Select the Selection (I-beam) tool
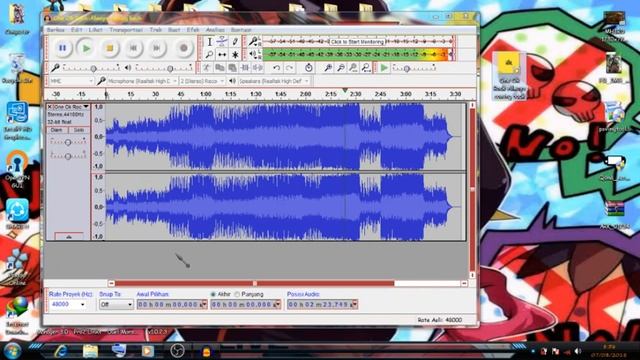The image size is (640, 360). tap(209, 42)
